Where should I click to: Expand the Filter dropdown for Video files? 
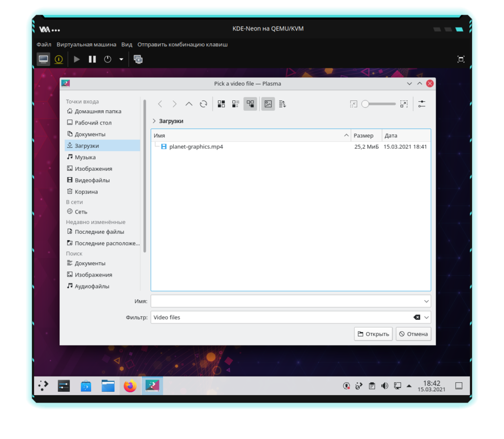(x=426, y=317)
